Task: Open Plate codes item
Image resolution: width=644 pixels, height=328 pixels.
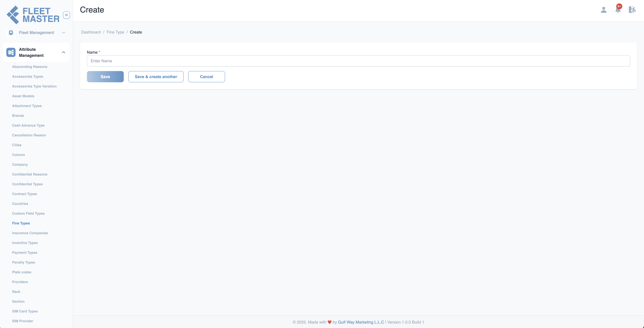Action: tap(21, 272)
